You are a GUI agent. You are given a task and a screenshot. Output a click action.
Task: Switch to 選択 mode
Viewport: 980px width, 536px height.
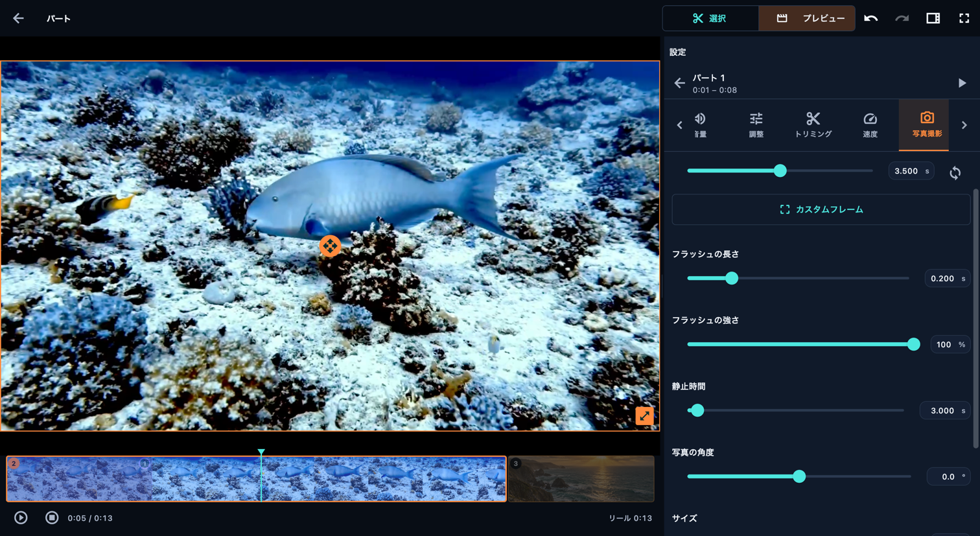click(x=710, y=18)
